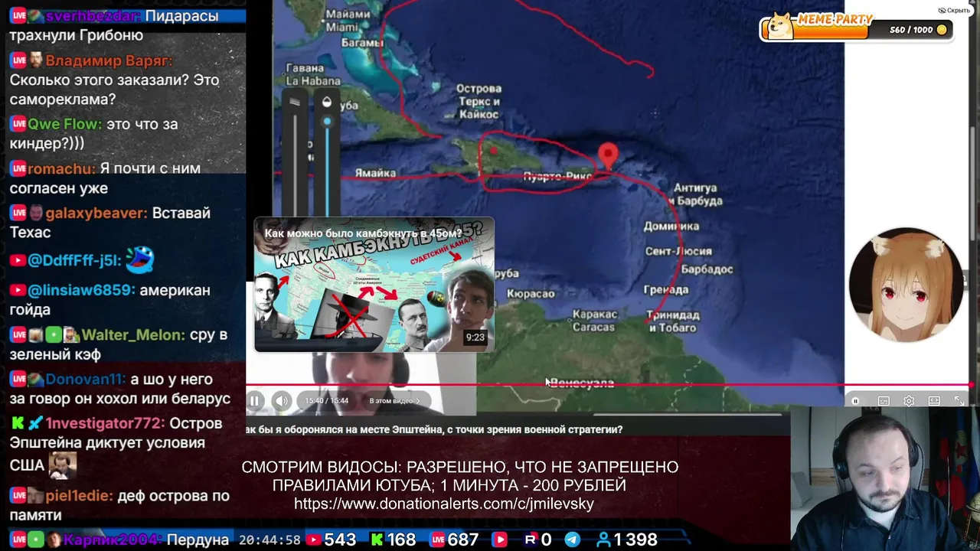980x551 pixels.
Task: Click the chat username 'Donovan11'
Action: tap(85, 379)
